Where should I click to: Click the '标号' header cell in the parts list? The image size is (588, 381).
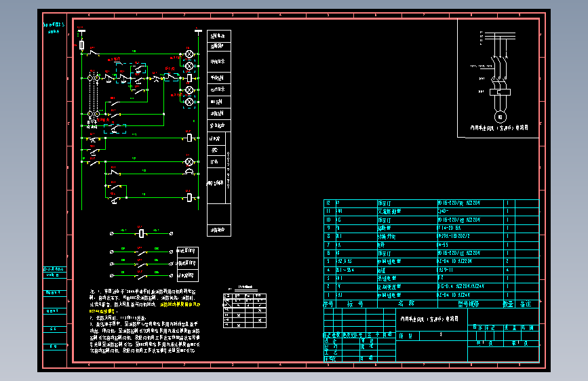pos(355,304)
